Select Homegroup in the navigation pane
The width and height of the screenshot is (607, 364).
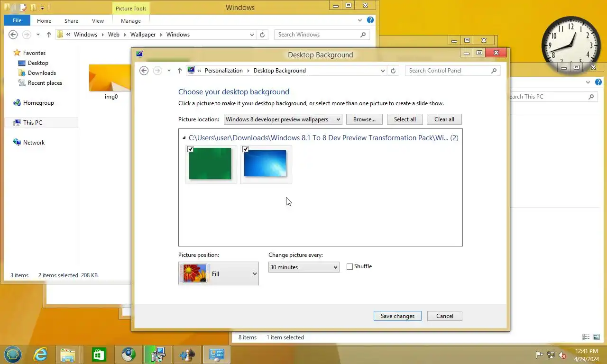38,103
